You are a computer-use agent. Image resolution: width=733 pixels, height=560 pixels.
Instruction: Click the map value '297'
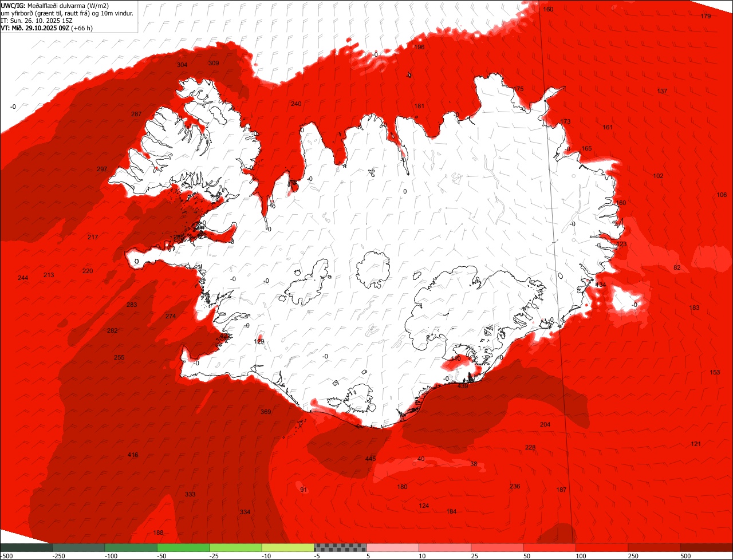click(x=102, y=169)
